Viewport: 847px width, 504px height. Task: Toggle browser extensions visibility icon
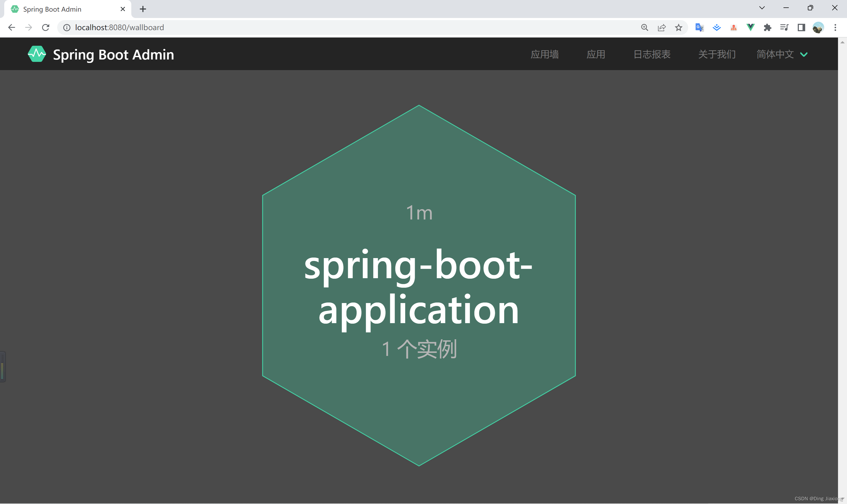coord(769,27)
